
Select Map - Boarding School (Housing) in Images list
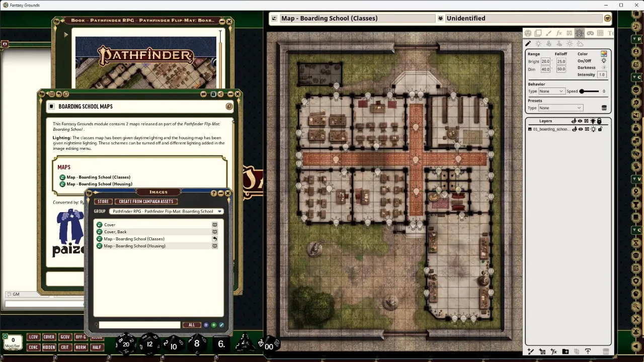tap(134, 246)
